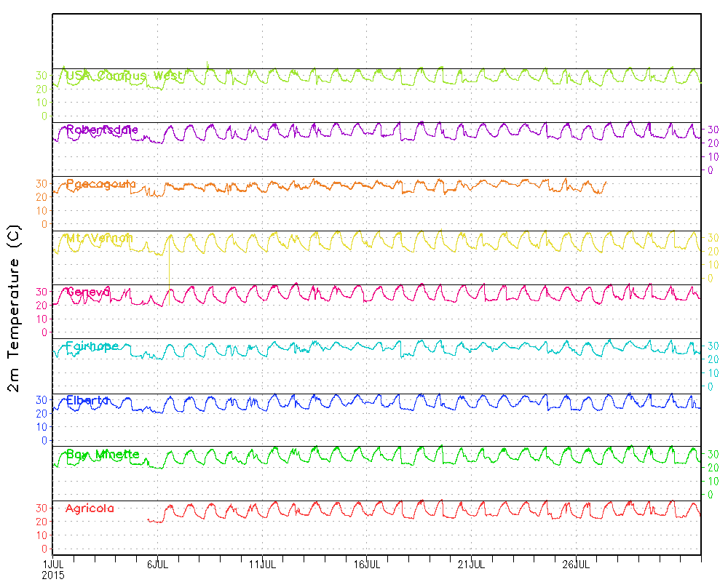
Task: Click the end of the orange Pascagoula line
Action: (x=605, y=182)
